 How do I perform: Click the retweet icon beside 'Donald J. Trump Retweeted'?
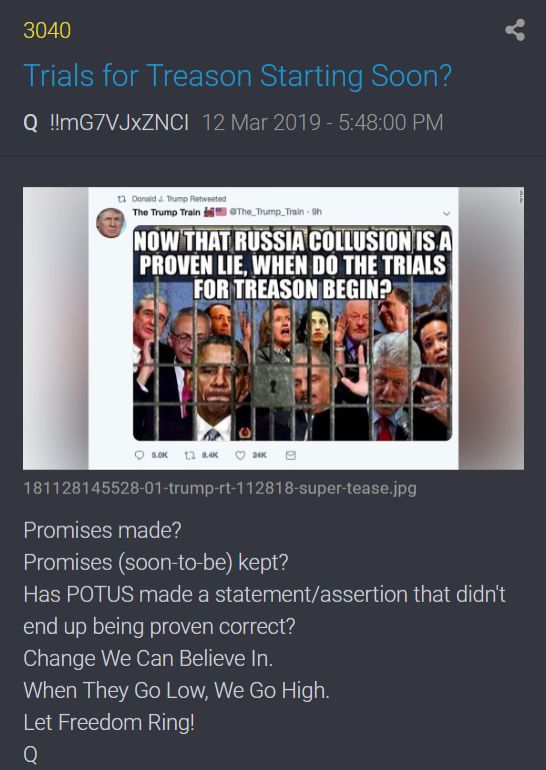tap(121, 199)
